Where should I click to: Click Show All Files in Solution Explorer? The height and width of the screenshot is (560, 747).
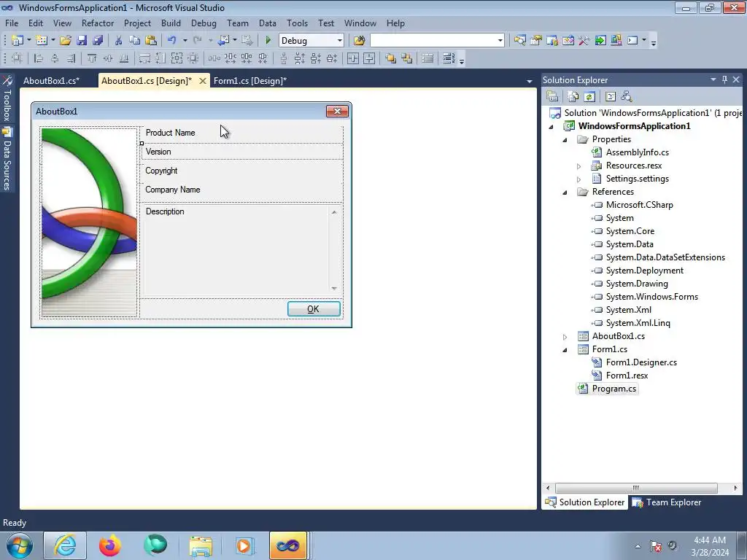coord(573,97)
